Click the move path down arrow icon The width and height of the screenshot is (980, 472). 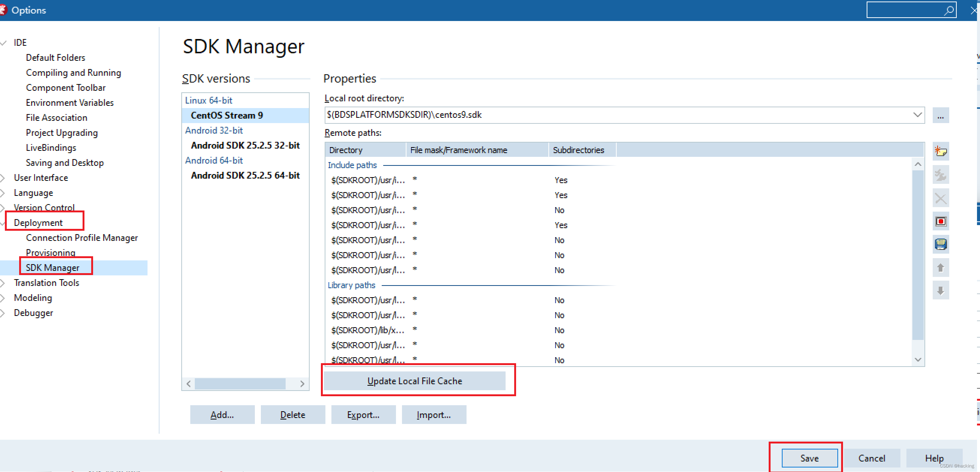[941, 291]
